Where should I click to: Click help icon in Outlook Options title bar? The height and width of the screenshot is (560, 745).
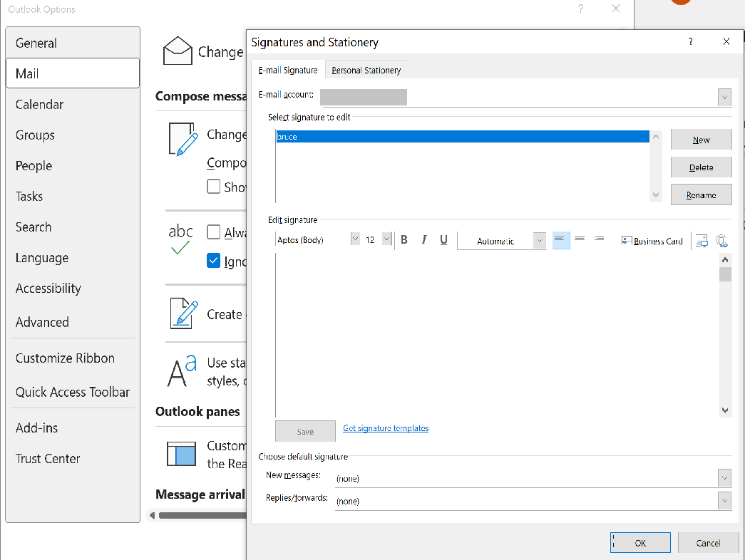coord(580,9)
